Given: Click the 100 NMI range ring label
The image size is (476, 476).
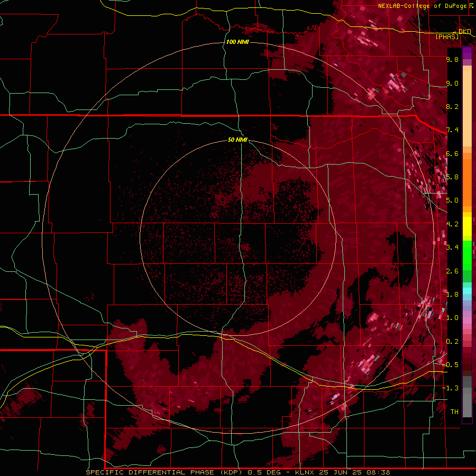Looking at the screenshot, I should [x=237, y=42].
